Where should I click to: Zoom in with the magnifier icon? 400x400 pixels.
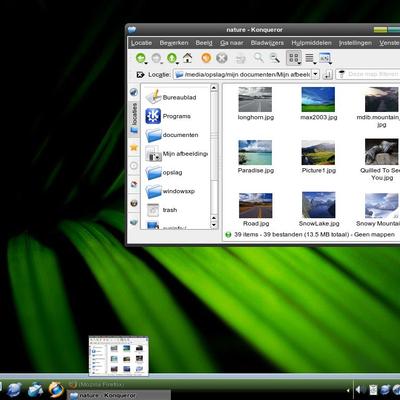[x=259, y=58]
